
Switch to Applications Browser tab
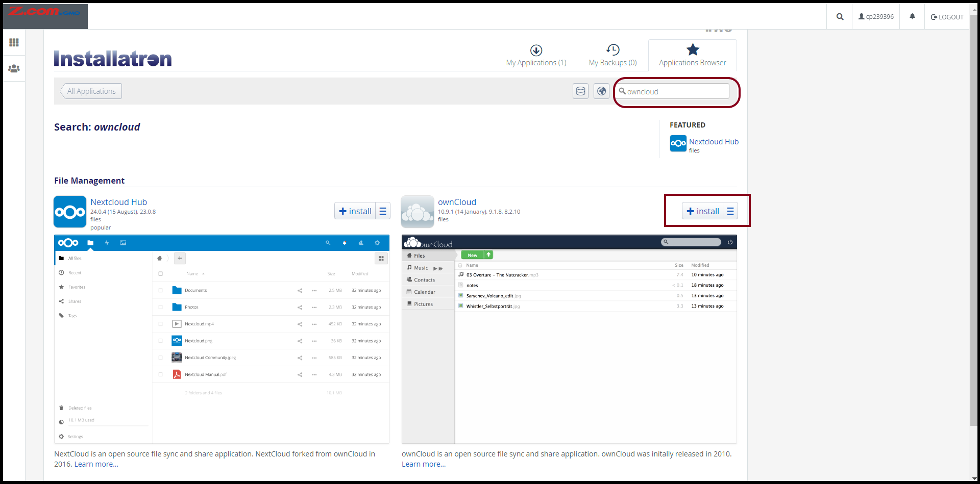692,56
